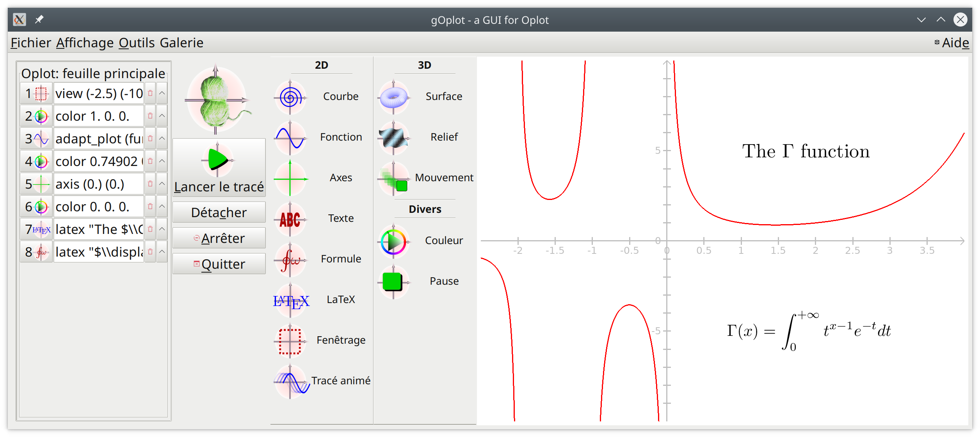The width and height of the screenshot is (980, 437).
Task: Collapse the window with title bar chevron
Action: click(x=922, y=20)
